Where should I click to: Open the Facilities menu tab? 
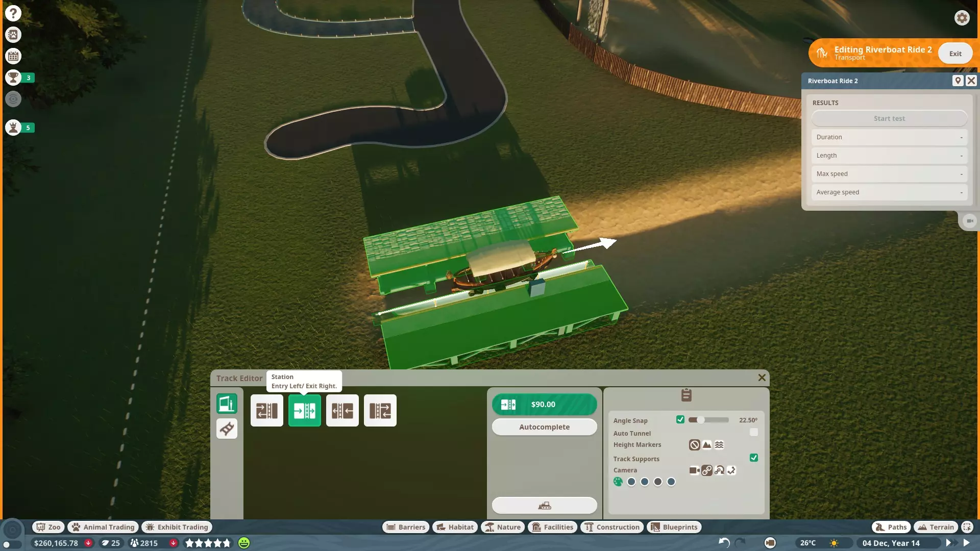click(x=553, y=527)
